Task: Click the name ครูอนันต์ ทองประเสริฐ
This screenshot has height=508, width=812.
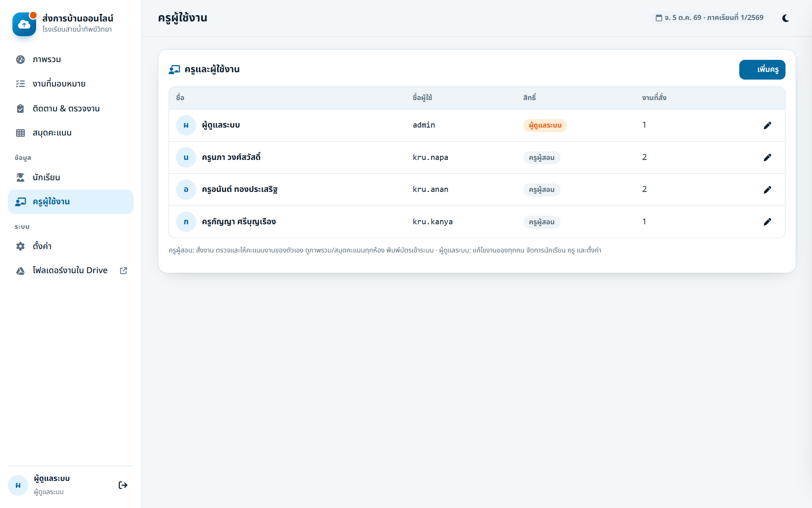Action: (x=239, y=189)
